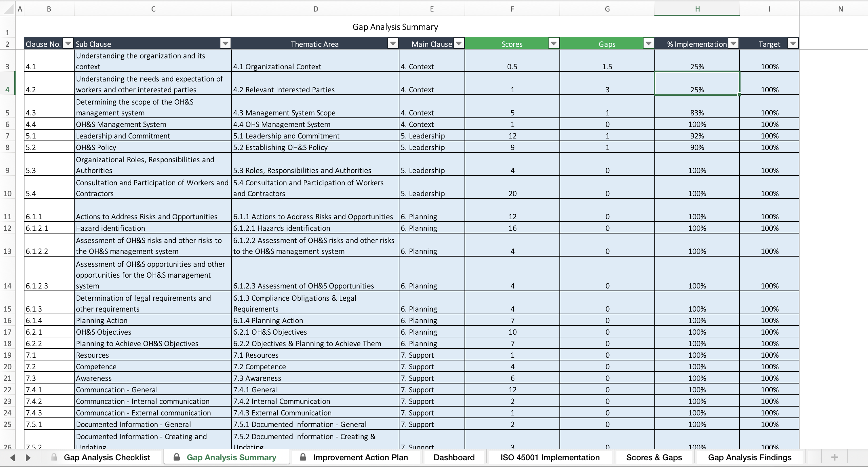Open the % Implementation filter icon

click(733, 44)
